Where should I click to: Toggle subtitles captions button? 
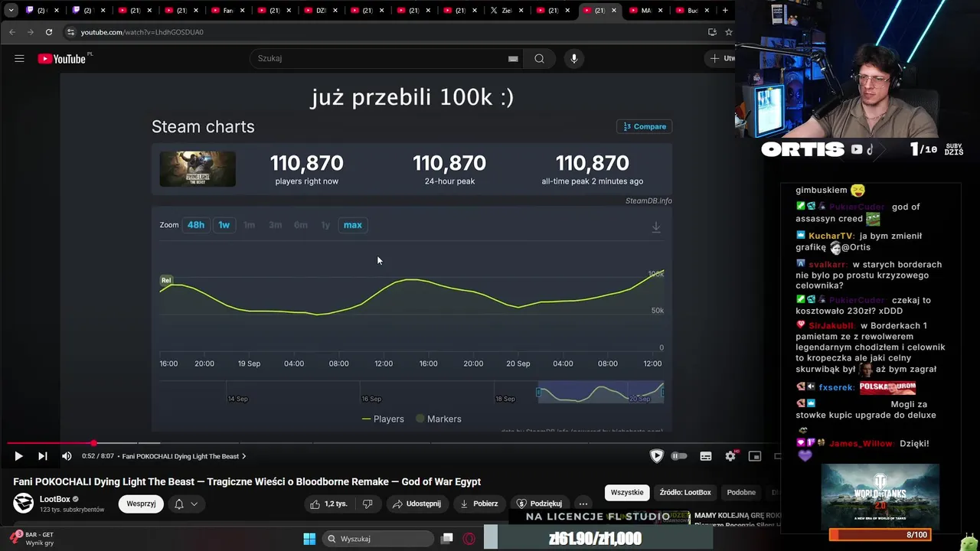point(706,456)
